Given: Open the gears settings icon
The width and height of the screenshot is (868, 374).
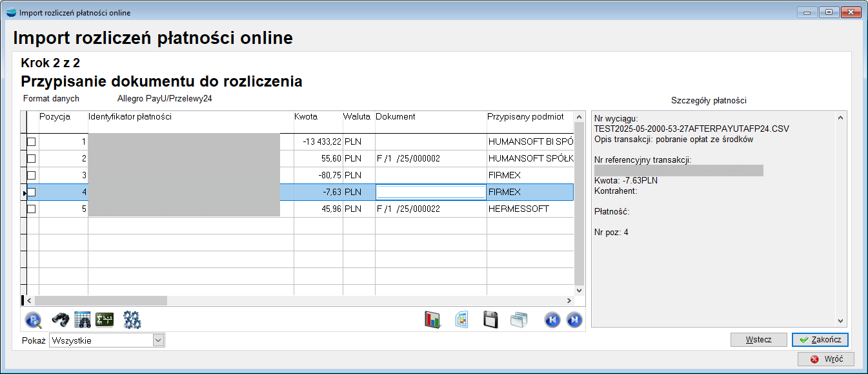Looking at the screenshot, I should tap(132, 320).
